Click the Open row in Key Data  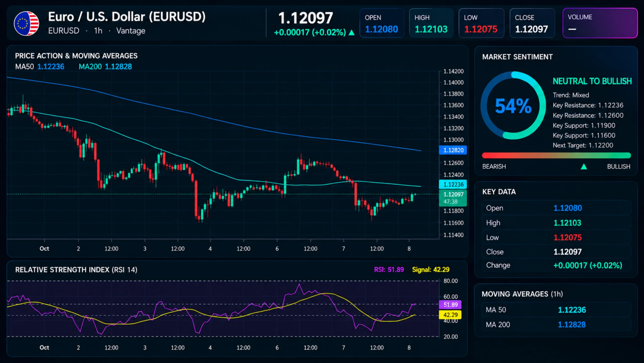(556, 208)
